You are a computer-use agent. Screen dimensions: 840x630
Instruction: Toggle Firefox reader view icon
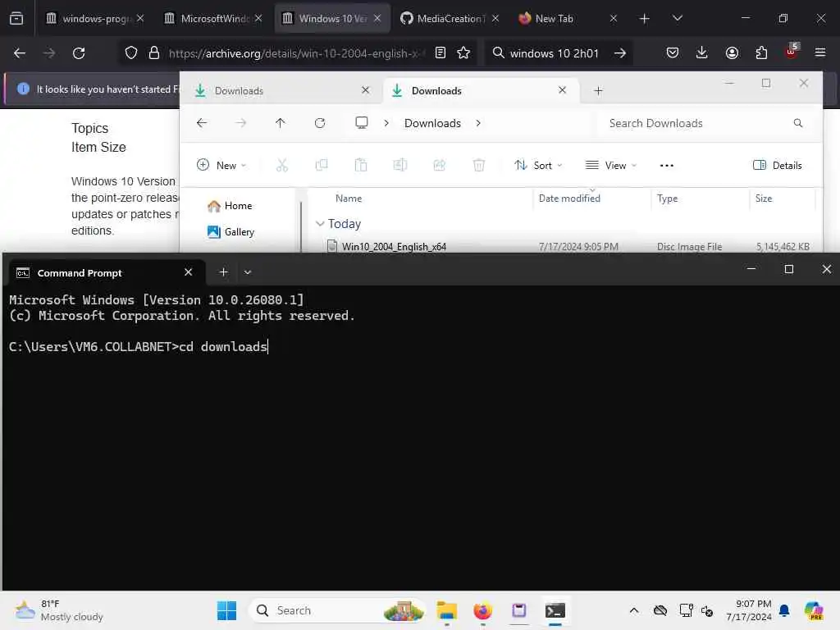tap(441, 52)
